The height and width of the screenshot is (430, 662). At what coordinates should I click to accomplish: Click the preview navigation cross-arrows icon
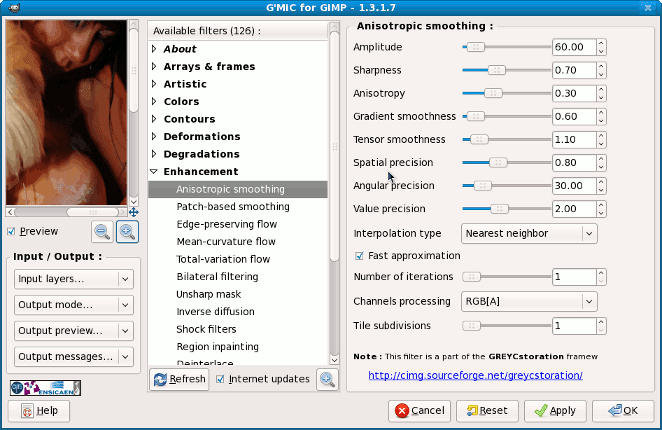pos(134,212)
